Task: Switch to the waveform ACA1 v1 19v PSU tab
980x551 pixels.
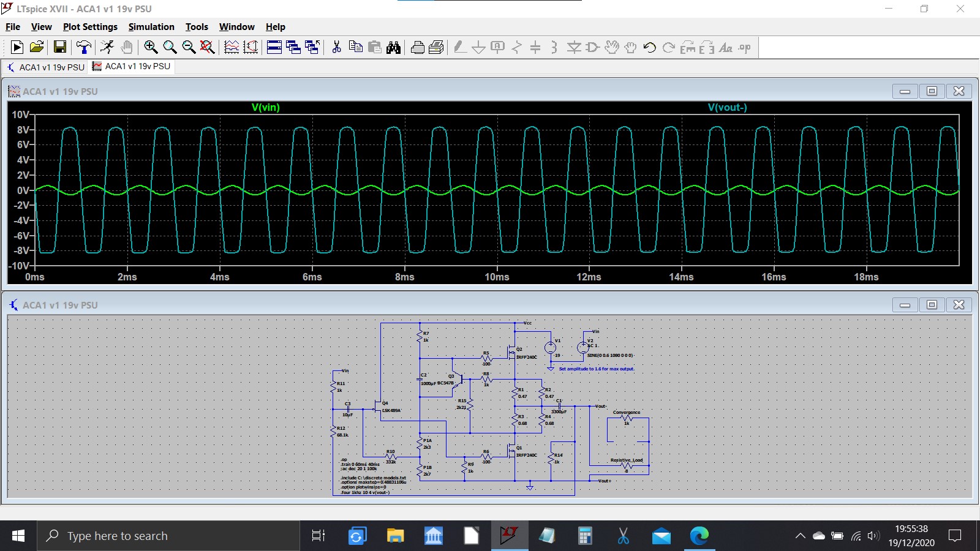Action: 131,66
